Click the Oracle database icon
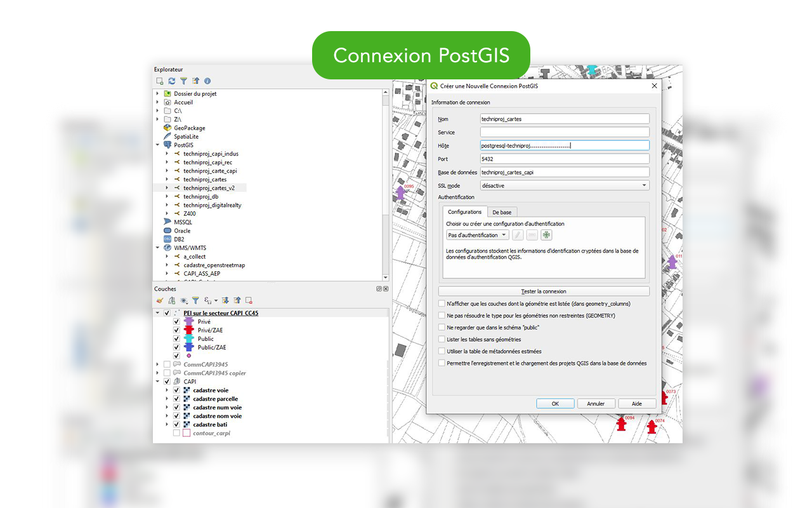Image resolution: width=812 pixels, height=508 pixels. (x=167, y=231)
